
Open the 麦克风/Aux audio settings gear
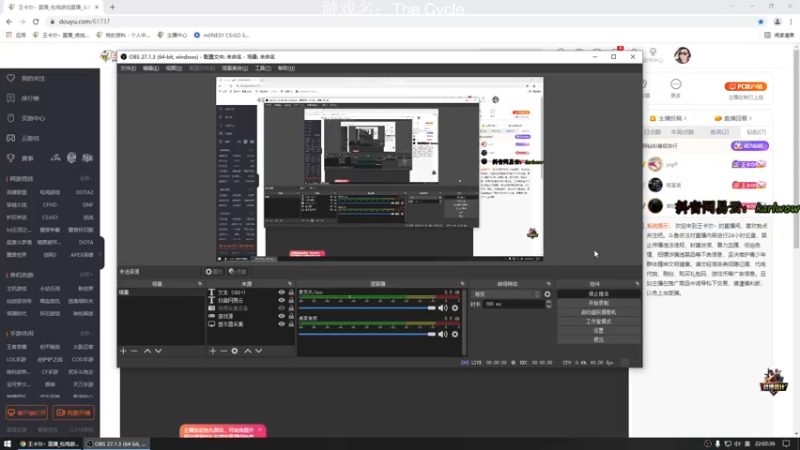point(455,308)
